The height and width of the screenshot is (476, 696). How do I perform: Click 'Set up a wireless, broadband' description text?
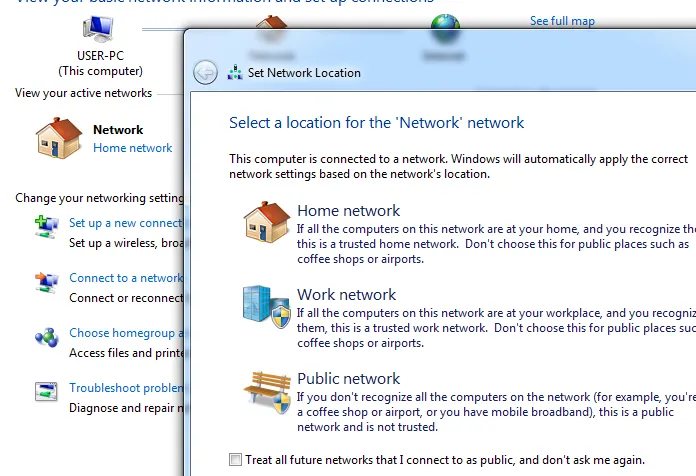pyautogui.click(x=126, y=243)
